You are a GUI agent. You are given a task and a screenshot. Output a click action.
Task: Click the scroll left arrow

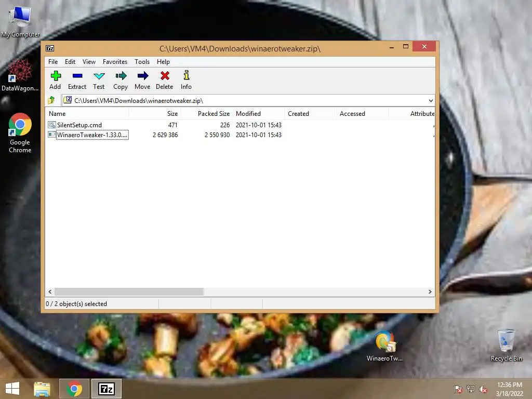click(50, 291)
